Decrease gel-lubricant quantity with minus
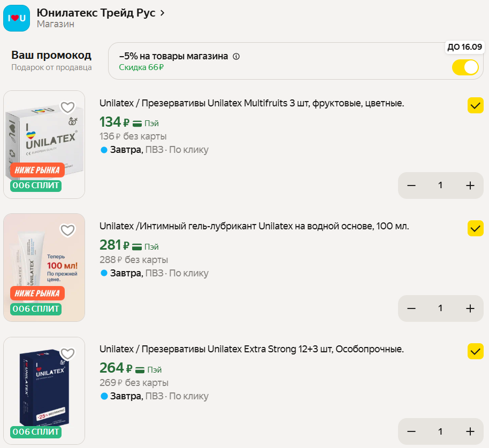 411,308
